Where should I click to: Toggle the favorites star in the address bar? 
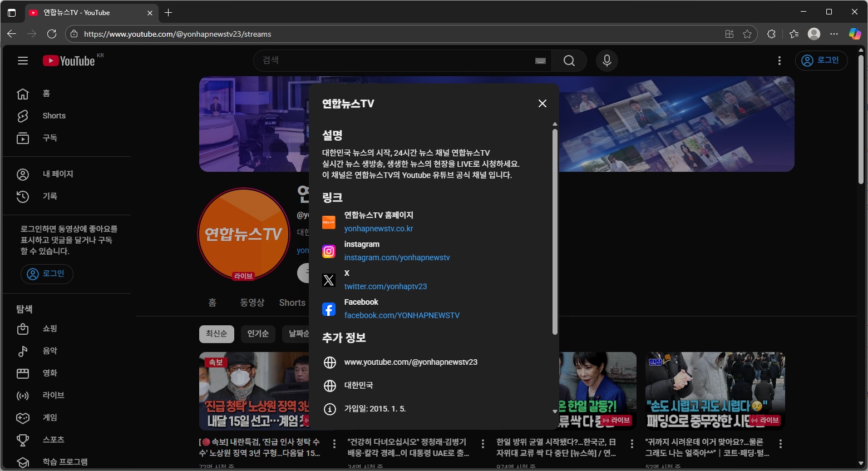coord(747,34)
